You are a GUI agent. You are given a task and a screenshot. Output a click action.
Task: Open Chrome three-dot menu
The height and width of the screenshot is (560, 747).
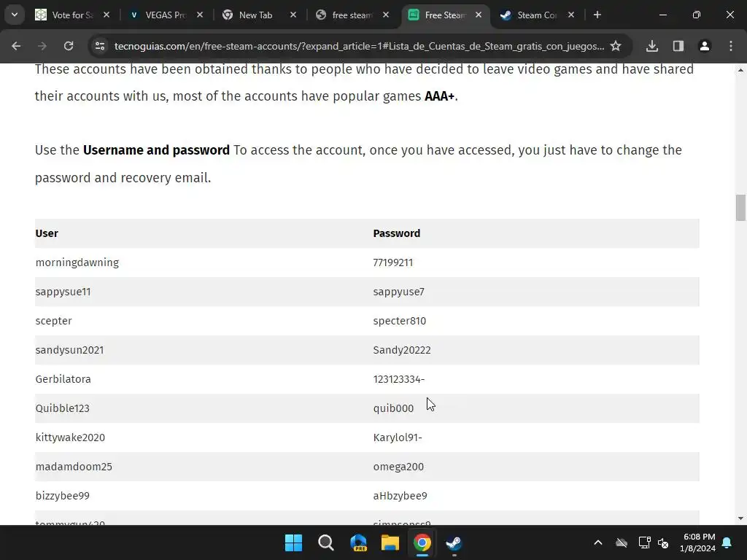731,46
